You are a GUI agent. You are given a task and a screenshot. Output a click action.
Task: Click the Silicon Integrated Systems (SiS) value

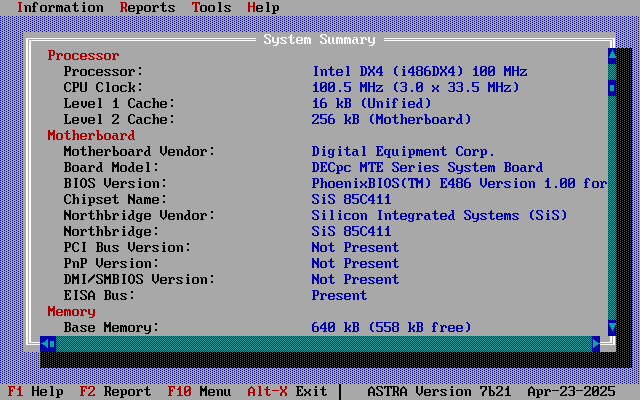[440, 215]
